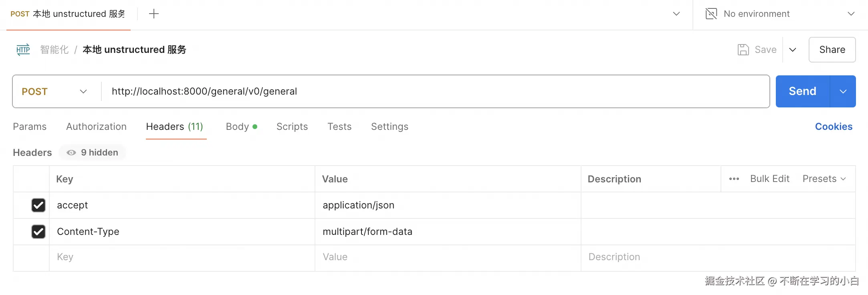Click the HTTP request type icon
The height and width of the screenshot is (295, 868).
point(23,50)
